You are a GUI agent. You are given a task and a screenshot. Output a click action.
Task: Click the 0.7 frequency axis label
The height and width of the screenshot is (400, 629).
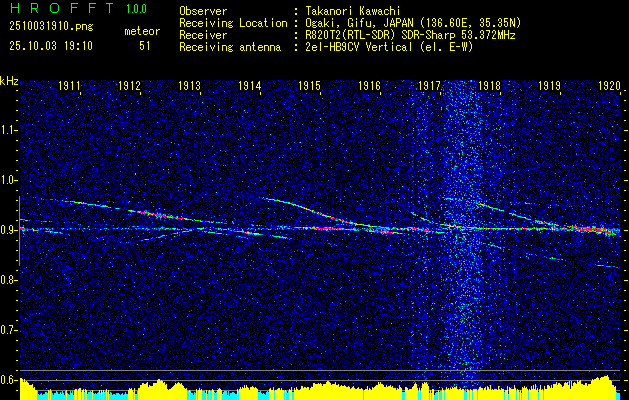[7, 330]
